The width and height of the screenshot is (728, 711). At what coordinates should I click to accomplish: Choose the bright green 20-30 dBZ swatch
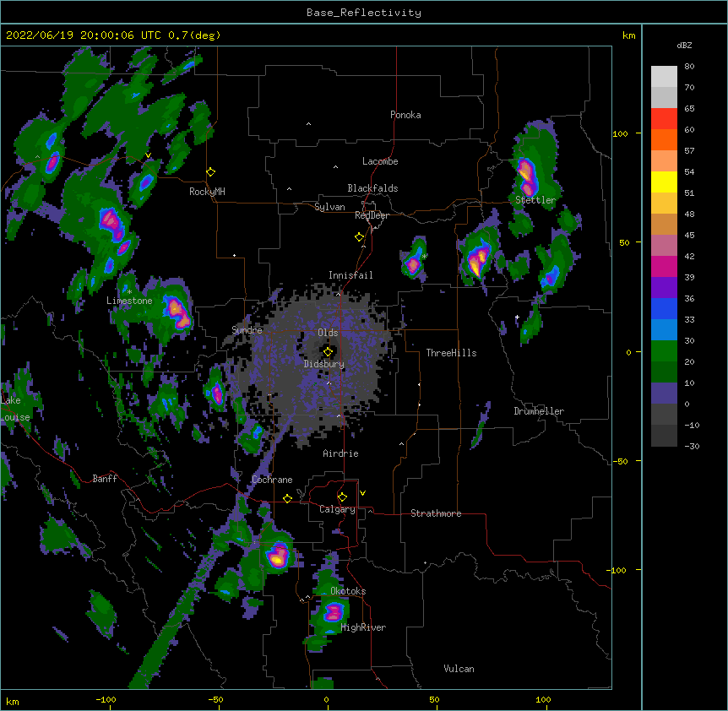[664, 351]
